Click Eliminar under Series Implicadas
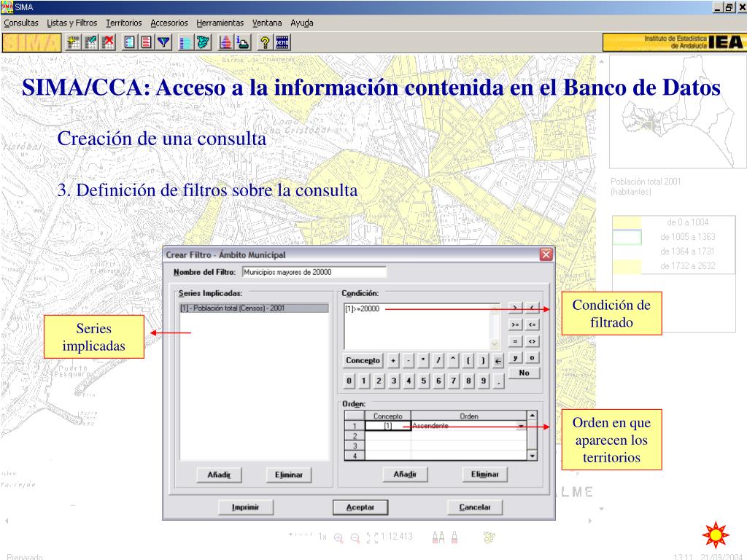This screenshot has height=560, width=747. [289, 475]
